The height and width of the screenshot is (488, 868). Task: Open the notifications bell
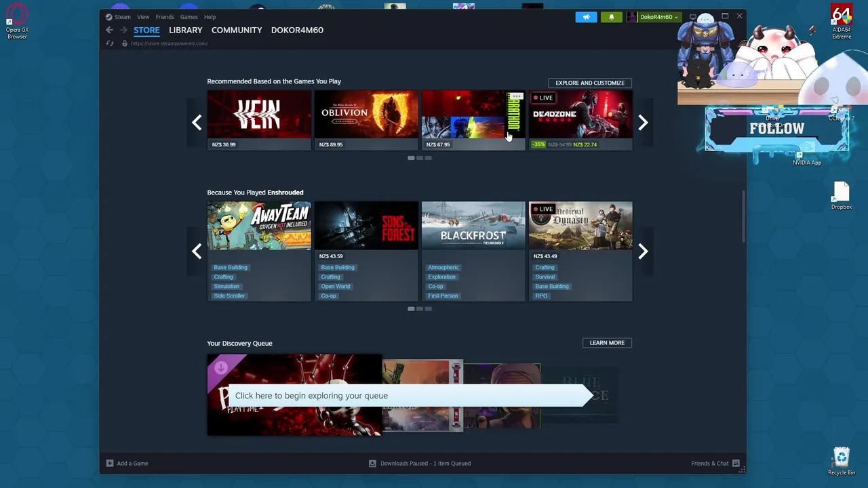click(x=612, y=17)
